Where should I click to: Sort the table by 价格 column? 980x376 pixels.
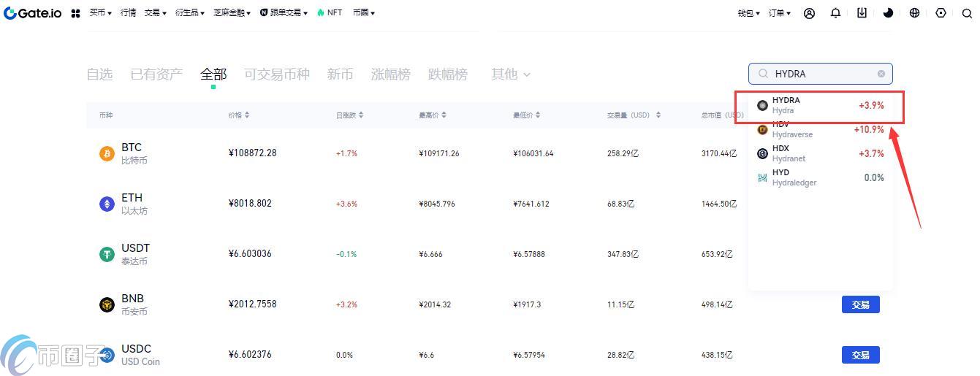239,115
